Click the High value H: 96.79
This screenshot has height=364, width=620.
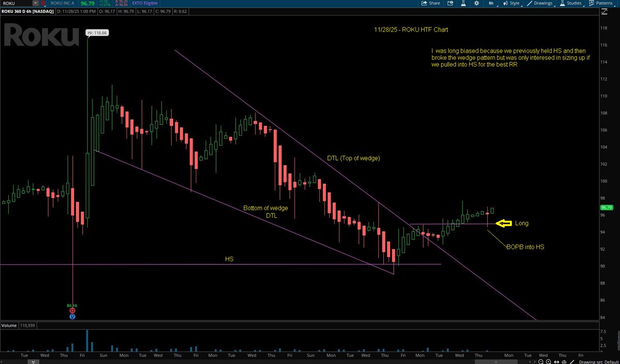[126, 11]
